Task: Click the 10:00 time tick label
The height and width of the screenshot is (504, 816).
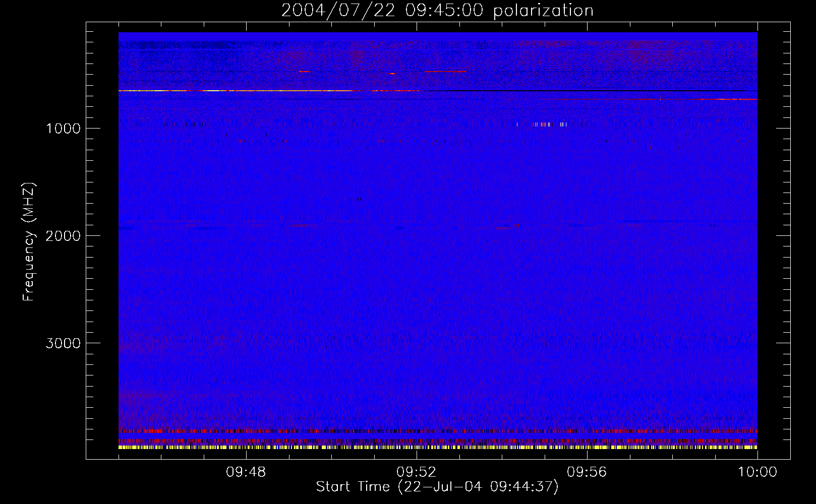Action: point(757,472)
